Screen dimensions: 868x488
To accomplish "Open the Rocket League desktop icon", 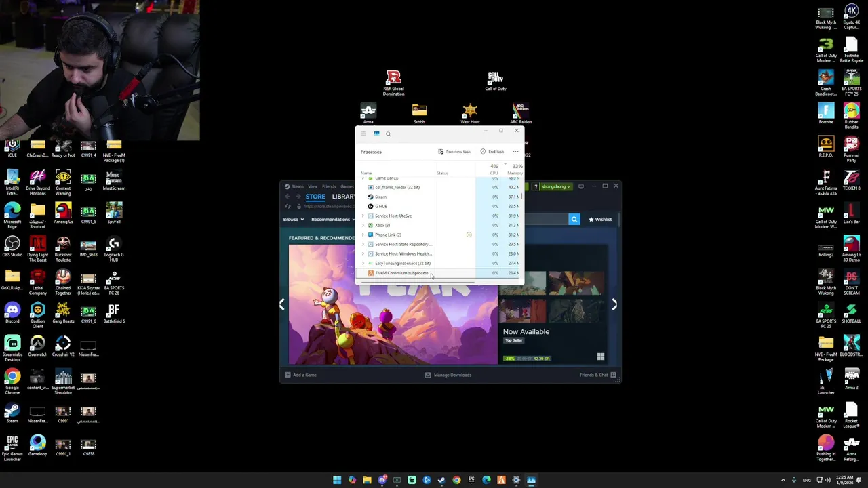I will click(x=851, y=415).
